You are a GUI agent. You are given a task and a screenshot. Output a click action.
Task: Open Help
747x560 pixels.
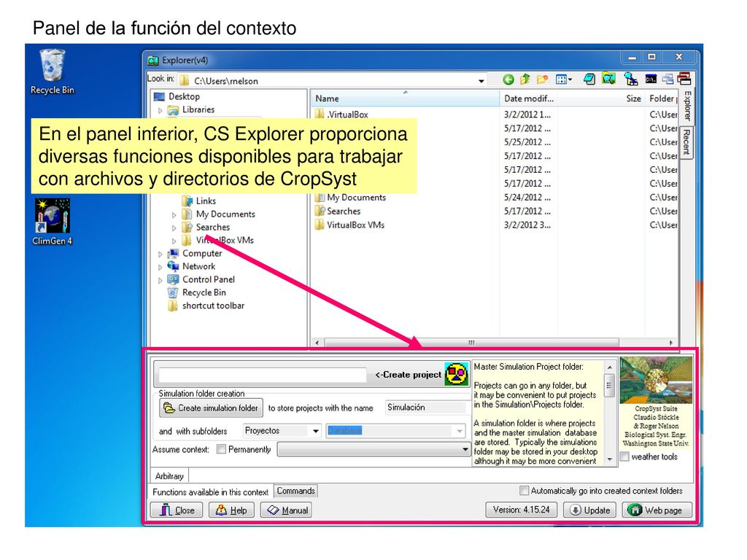point(232,510)
